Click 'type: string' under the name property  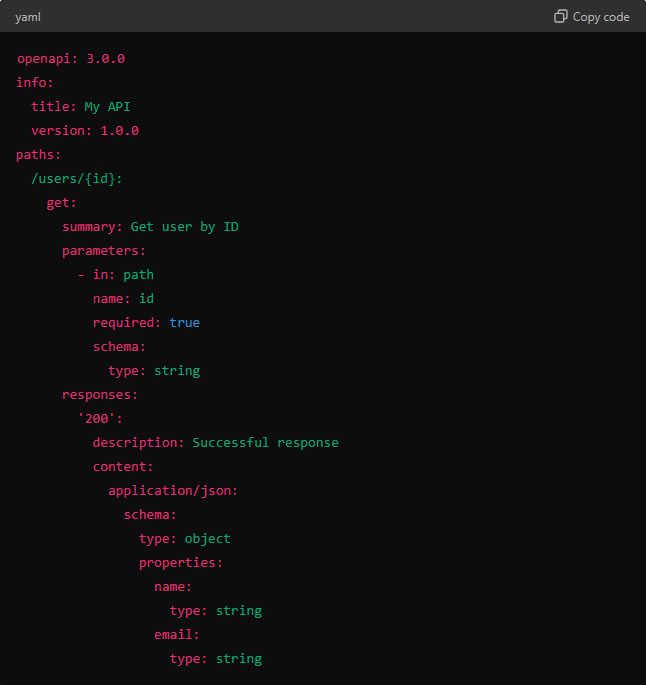click(x=216, y=611)
